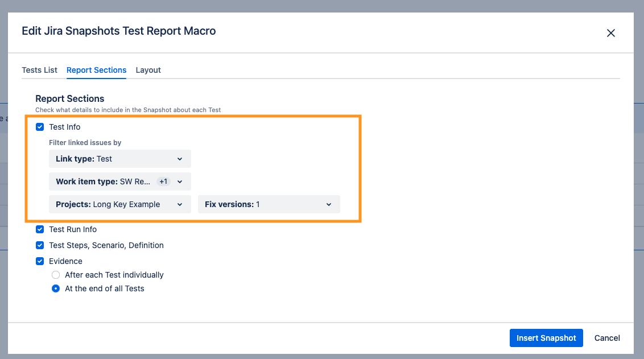Select After each Test individually radio
The image size is (644, 359).
tap(56, 275)
